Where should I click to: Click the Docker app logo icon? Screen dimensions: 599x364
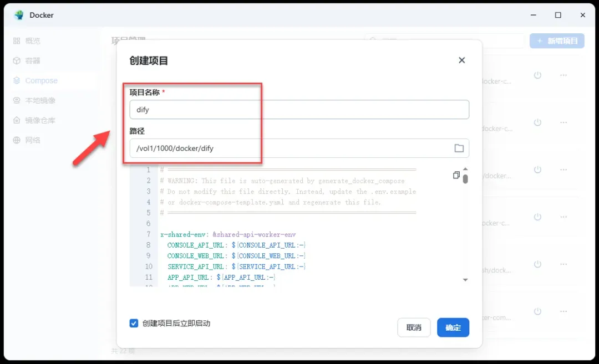tap(19, 15)
